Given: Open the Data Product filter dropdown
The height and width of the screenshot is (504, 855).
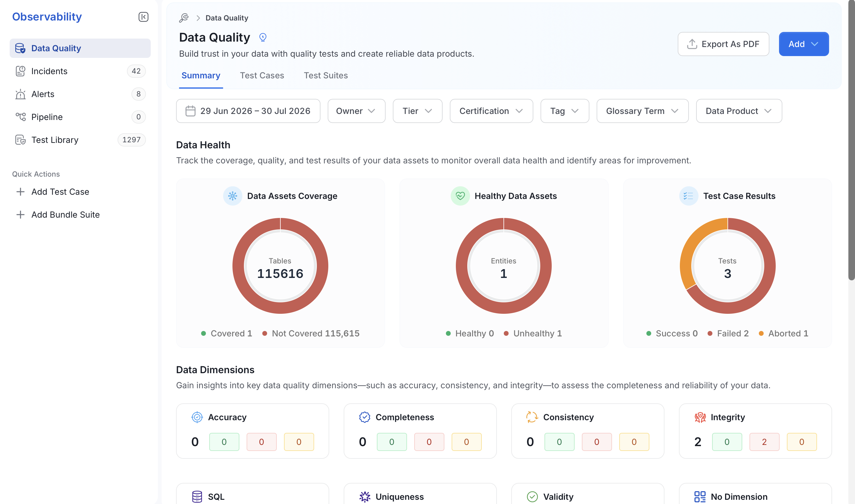Looking at the screenshot, I should click(739, 111).
